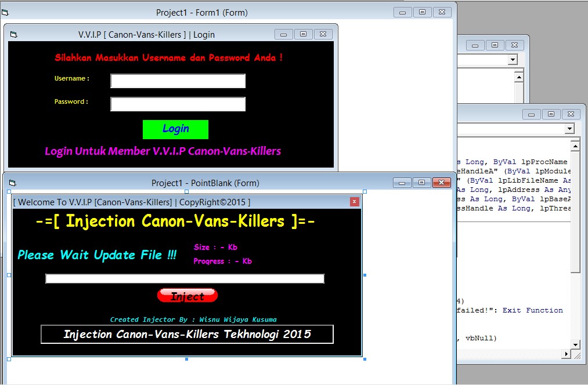Click the bottom-right resize handle of PointBlank form

[x=365, y=359]
